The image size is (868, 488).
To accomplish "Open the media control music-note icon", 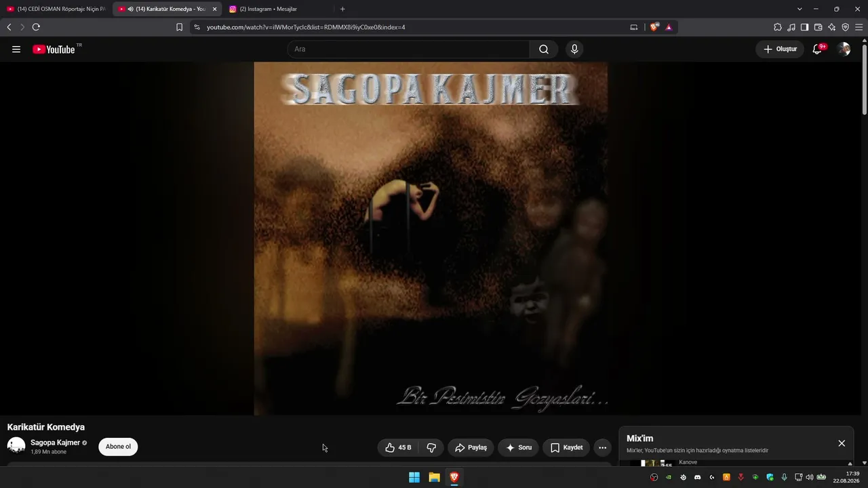I will click(791, 27).
